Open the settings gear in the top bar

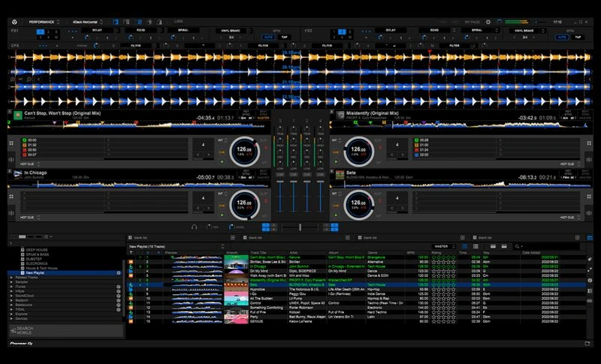tap(488, 23)
